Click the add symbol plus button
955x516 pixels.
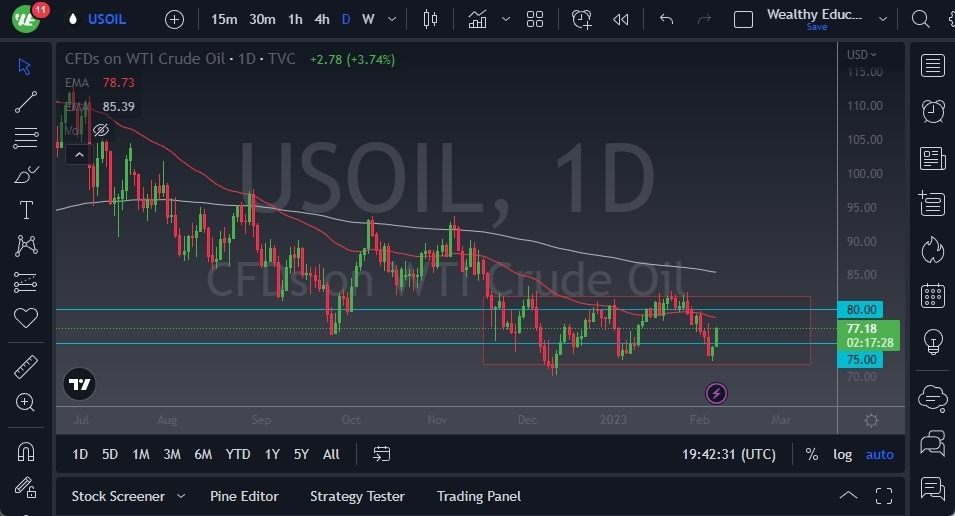point(174,19)
